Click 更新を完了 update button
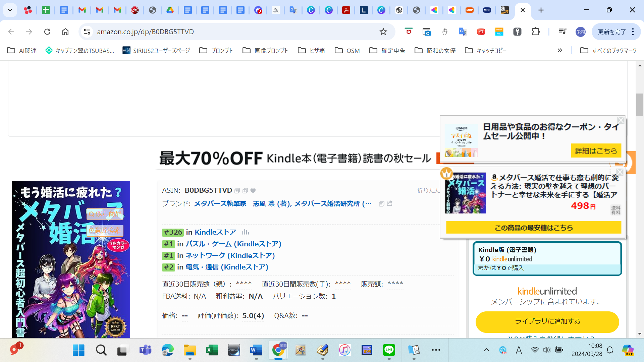 [612, 32]
